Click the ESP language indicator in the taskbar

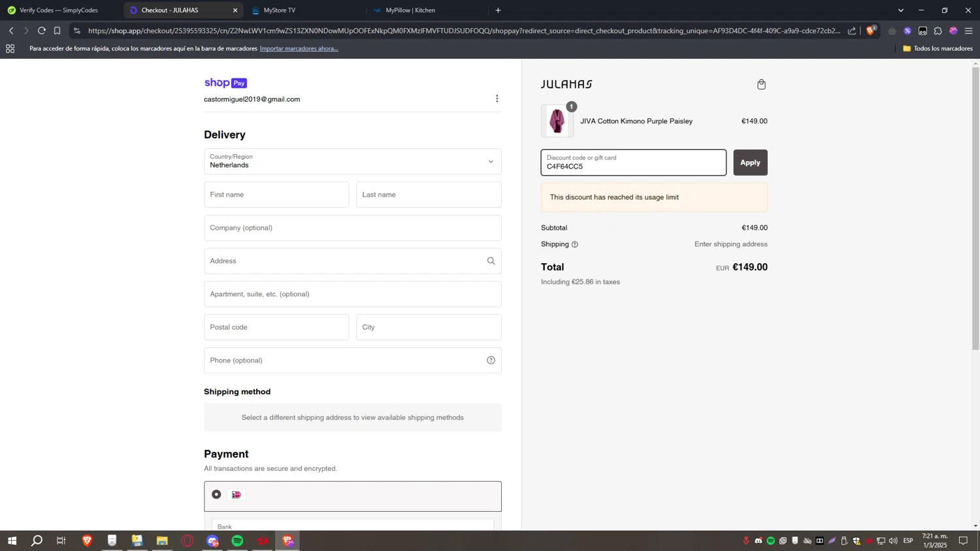pyautogui.click(x=908, y=541)
